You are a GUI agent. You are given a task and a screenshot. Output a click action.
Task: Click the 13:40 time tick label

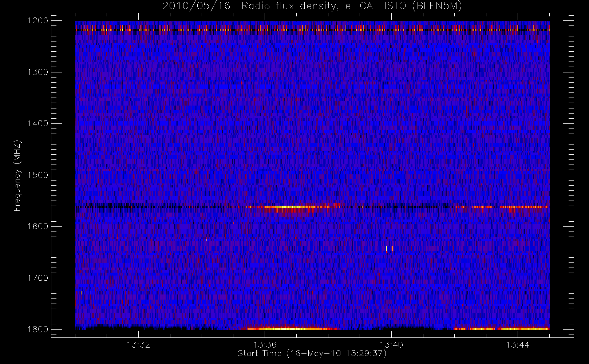391,345
